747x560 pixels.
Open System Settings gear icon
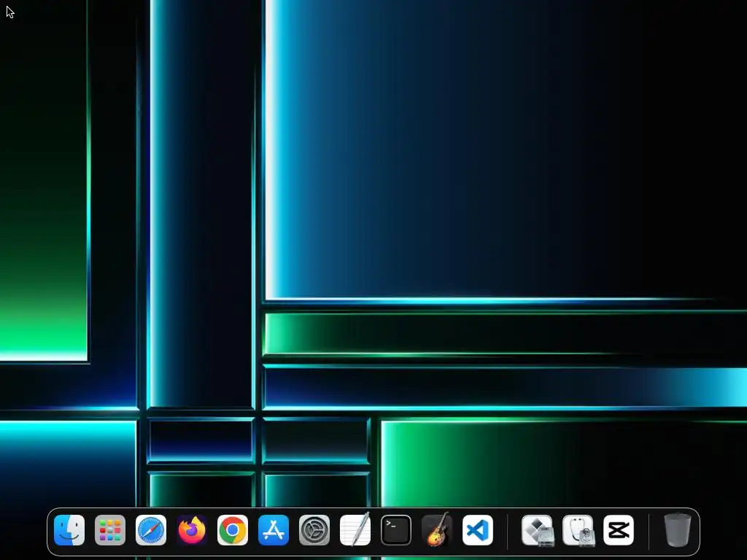point(314,530)
